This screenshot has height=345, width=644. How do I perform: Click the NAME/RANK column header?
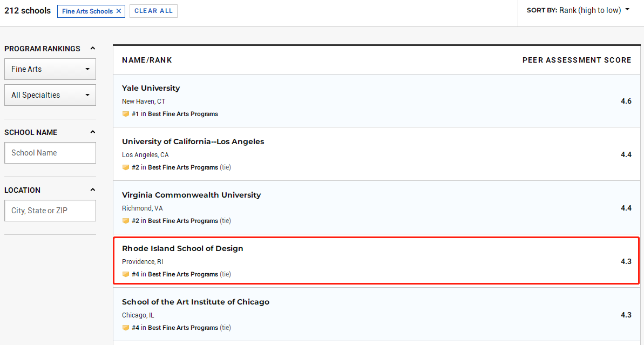pos(147,60)
